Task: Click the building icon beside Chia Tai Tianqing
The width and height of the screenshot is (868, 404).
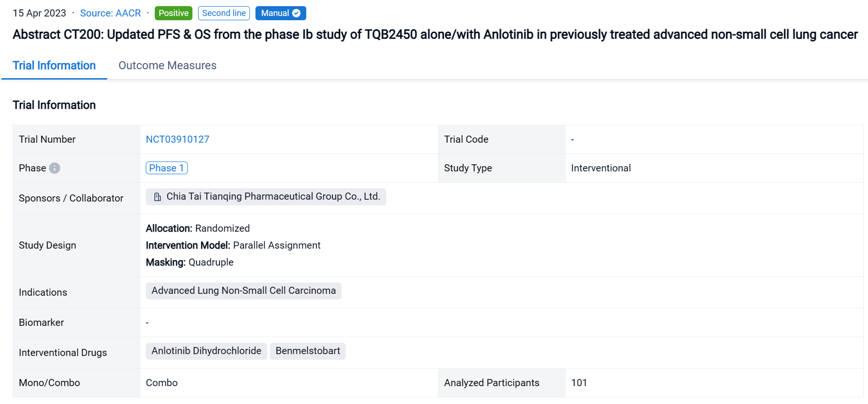Action: point(158,197)
